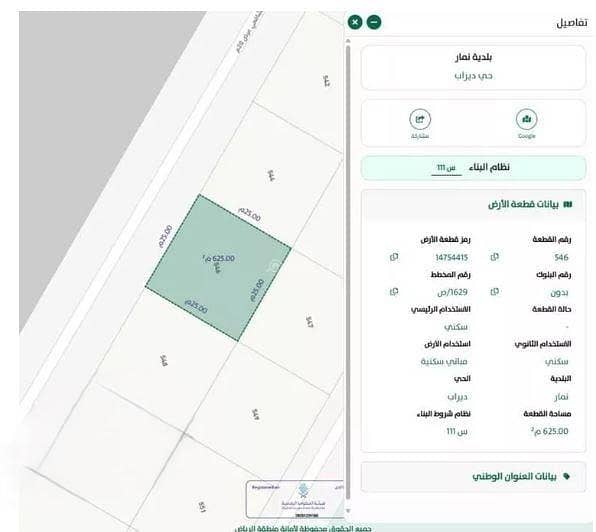Select parcel 548 on the map
The width and height of the screenshot is (596, 532).
(163, 360)
